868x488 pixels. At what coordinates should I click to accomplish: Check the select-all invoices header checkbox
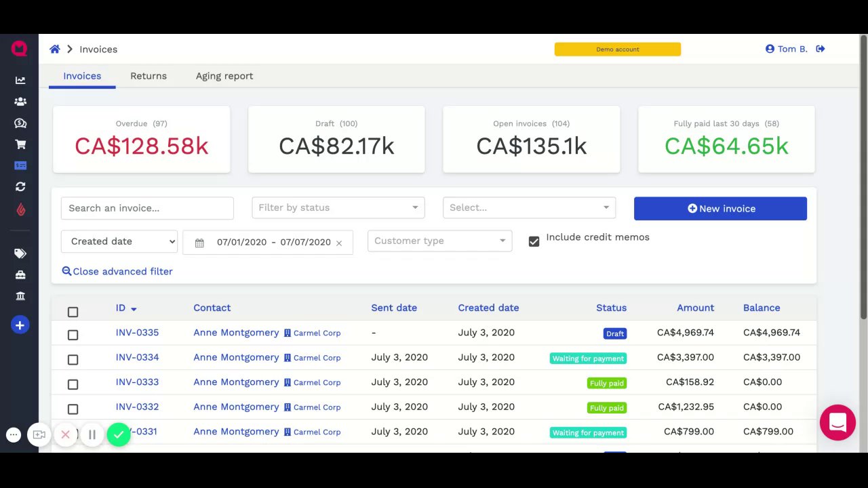[x=73, y=312]
